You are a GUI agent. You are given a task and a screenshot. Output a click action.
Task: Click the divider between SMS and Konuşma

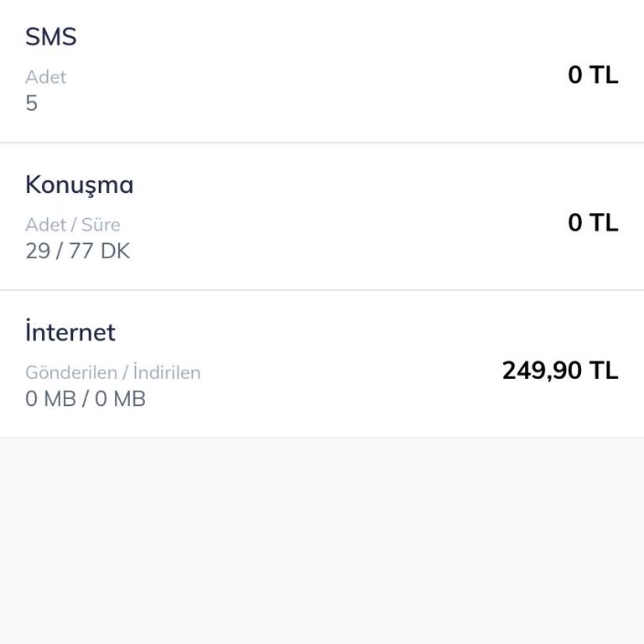322,143
